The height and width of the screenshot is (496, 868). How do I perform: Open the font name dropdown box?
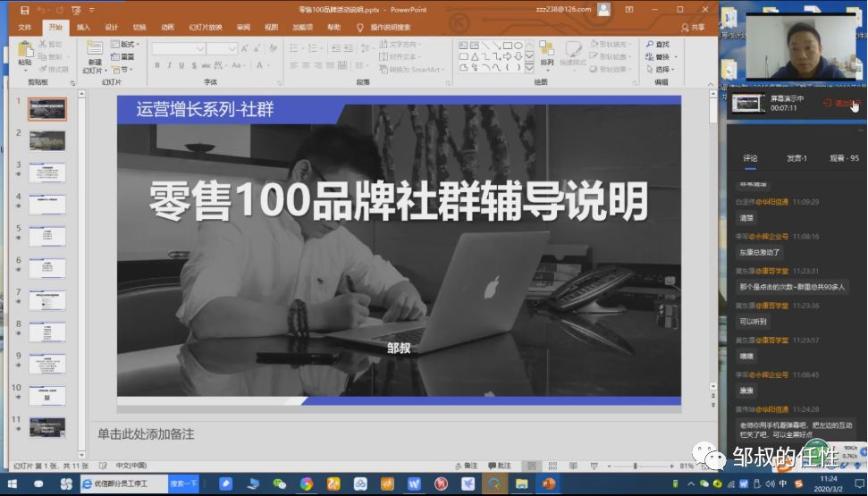[179, 49]
